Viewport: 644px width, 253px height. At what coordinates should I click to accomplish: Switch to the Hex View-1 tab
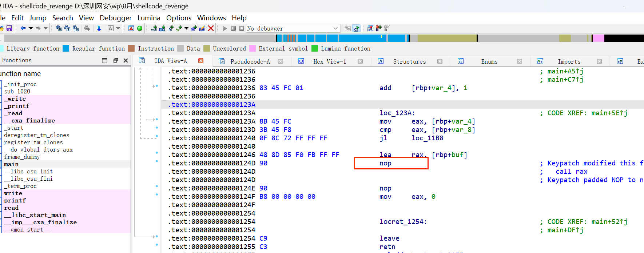tap(329, 61)
